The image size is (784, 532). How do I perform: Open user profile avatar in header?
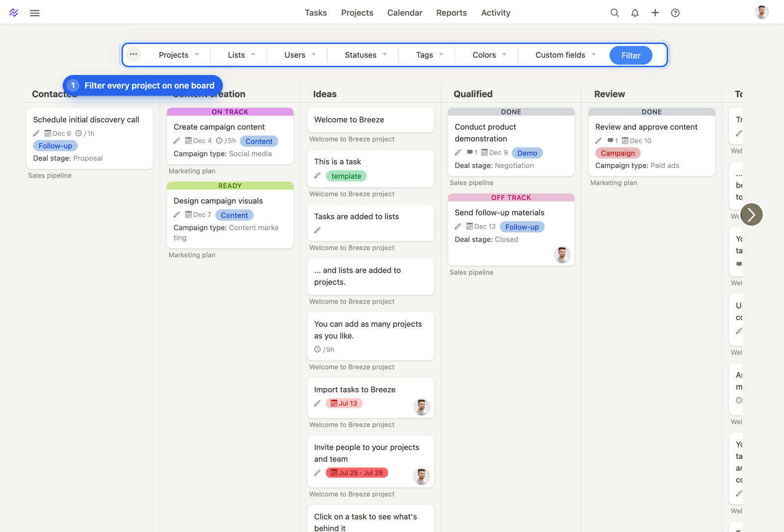761,12
